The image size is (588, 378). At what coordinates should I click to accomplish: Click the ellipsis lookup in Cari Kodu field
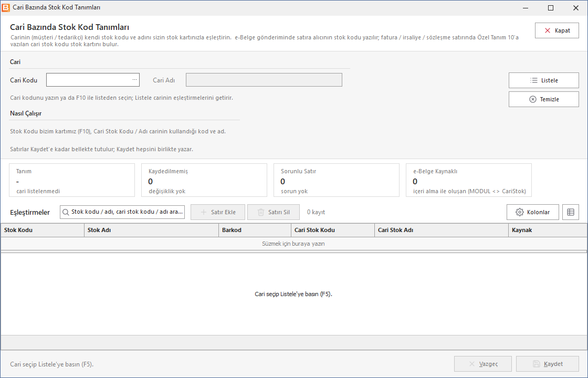(x=134, y=79)
